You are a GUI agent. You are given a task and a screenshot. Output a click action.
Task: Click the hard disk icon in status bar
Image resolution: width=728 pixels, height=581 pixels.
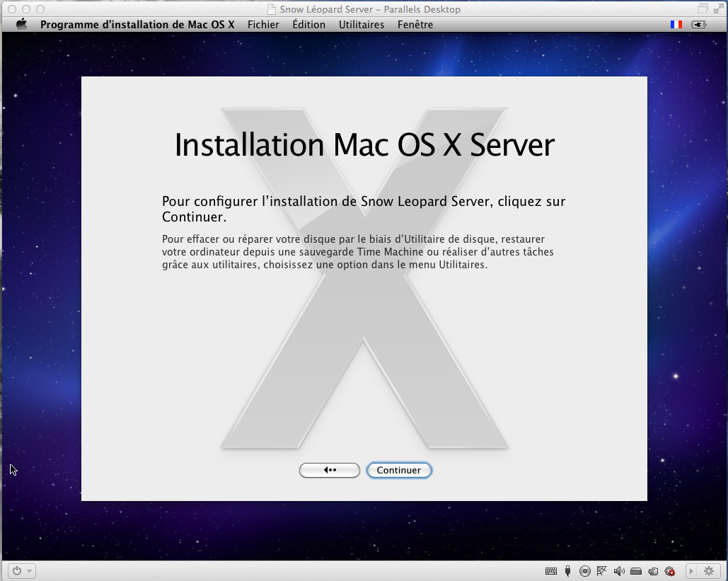tap(636, 571)
